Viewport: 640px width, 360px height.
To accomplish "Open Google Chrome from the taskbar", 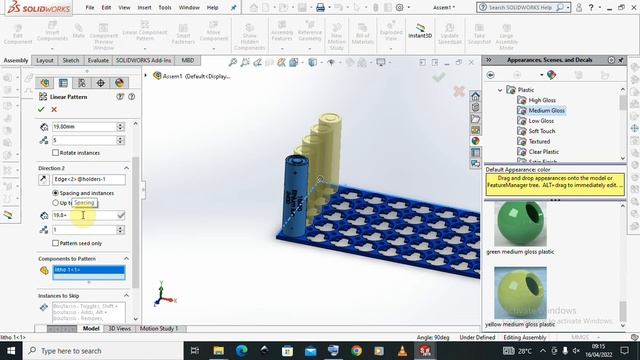I will tap(356, 351).
